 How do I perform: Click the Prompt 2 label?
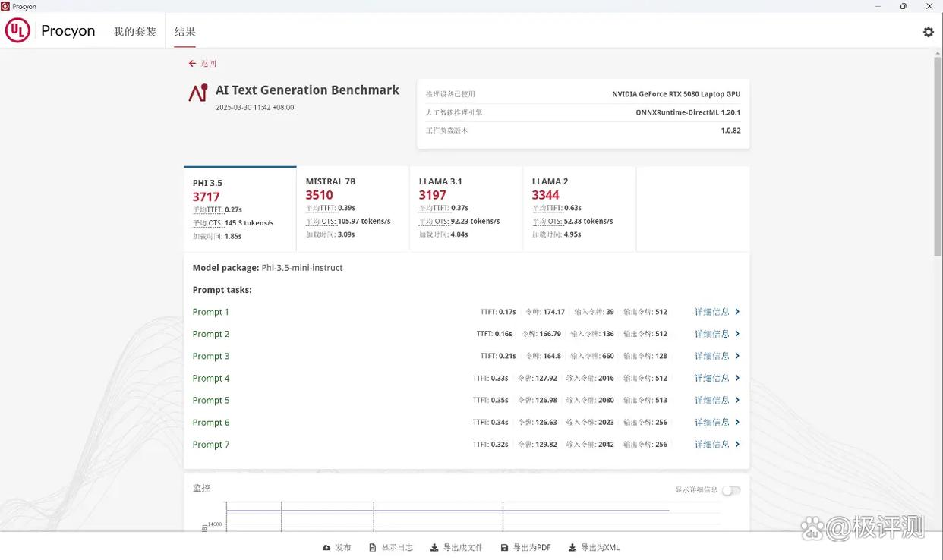tap(211, 334)
